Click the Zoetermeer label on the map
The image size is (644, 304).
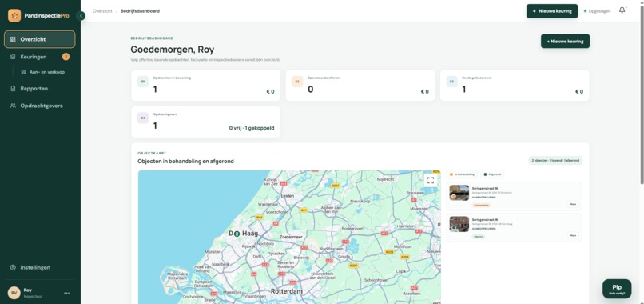(x=291, y=238)
